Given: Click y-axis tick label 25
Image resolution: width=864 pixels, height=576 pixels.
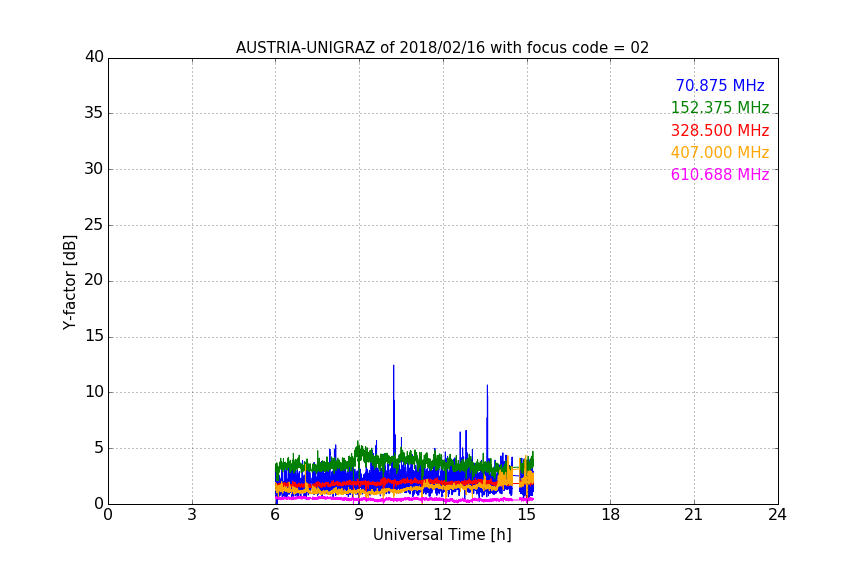Looking at the screenshot, I should (x=94, y=225).
